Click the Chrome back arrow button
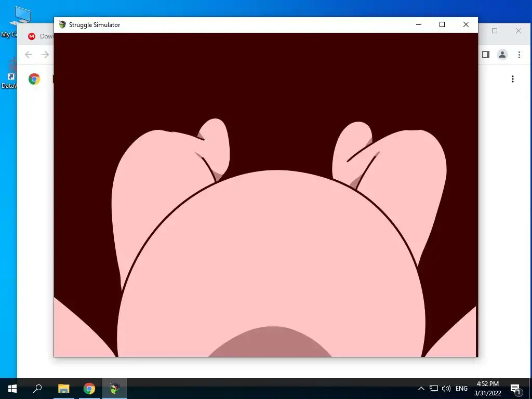532x399 pixels. 29,55
